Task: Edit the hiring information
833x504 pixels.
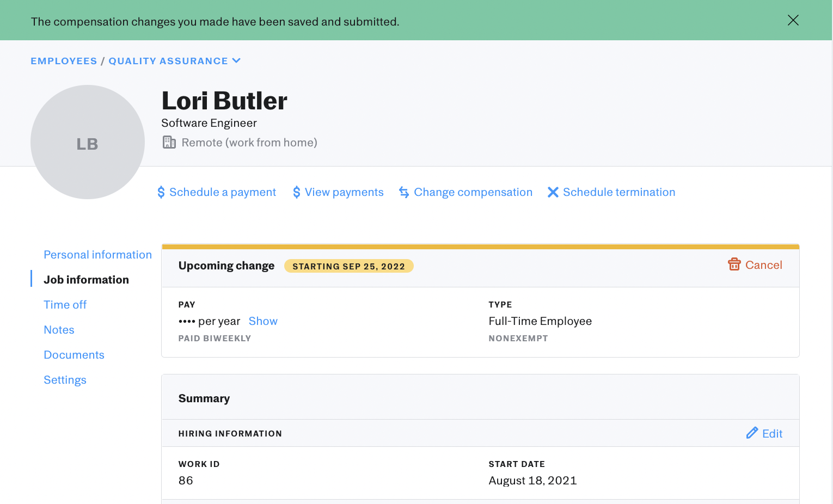Action: coord(772,434)
